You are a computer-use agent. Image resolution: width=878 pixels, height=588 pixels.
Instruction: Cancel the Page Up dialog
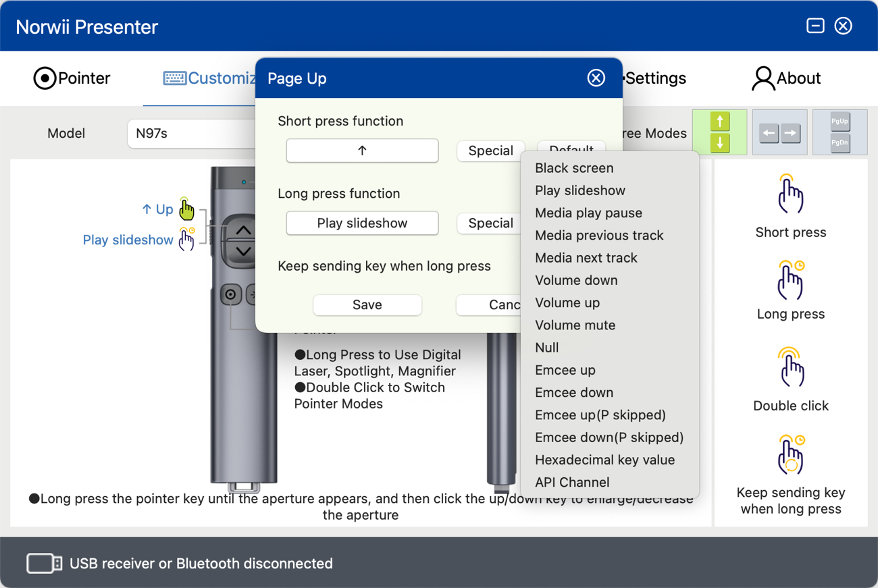point(489,304)
